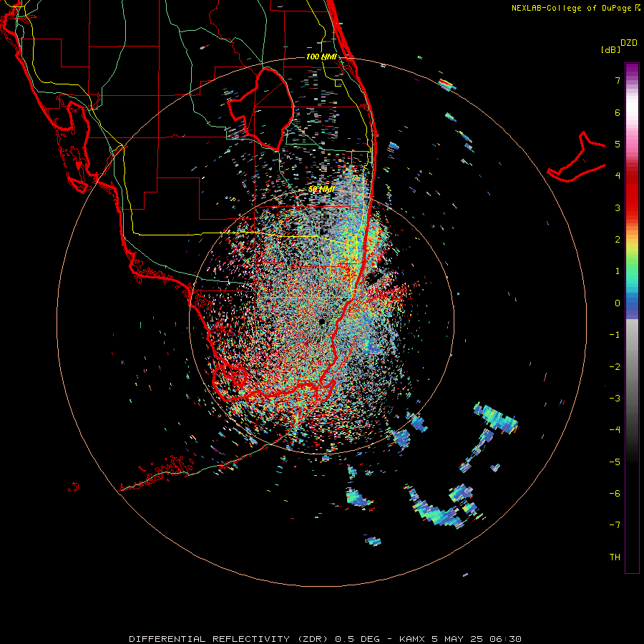Click the KAMX station identifier text
644x644 pixels.
(x=413, y=639)
